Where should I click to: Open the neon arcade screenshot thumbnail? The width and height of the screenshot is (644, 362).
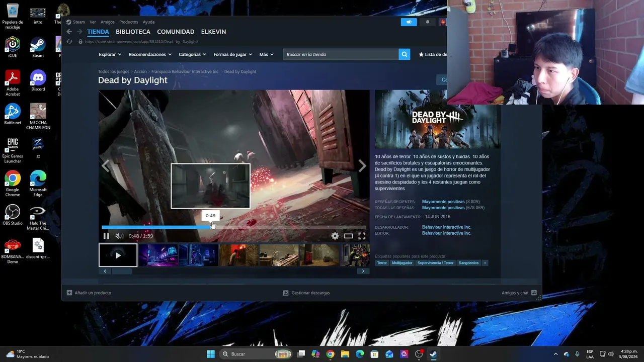(x=158, y=255)
